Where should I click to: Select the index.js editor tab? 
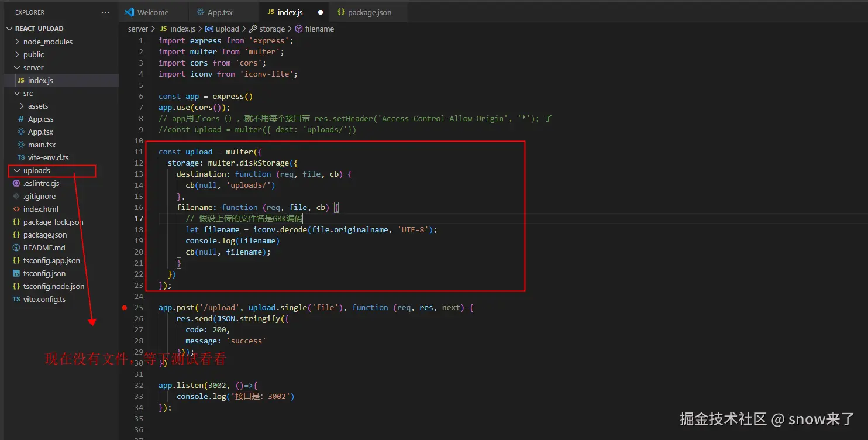click(295, 12)
